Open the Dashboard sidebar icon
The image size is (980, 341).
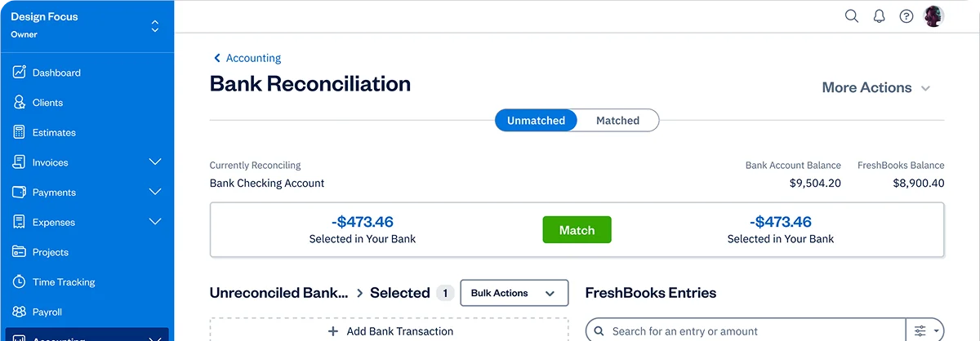point(20,73)
